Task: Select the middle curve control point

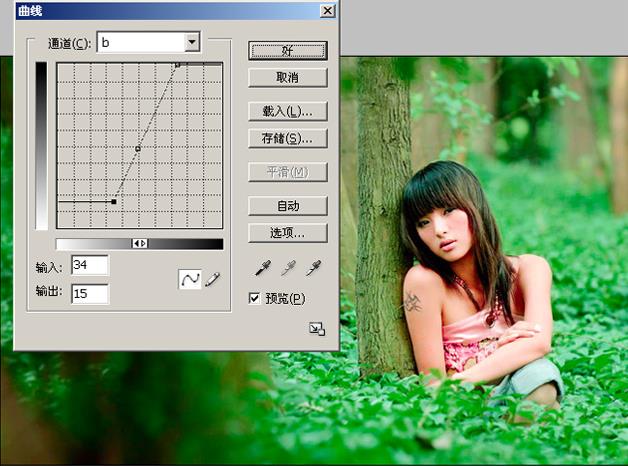Action: [x=138, y=149]
